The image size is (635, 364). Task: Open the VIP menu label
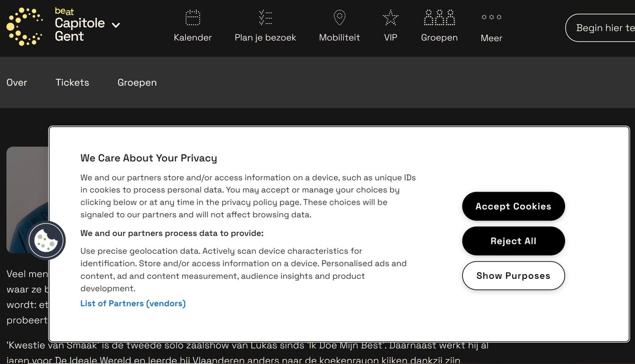click(391, 38)
